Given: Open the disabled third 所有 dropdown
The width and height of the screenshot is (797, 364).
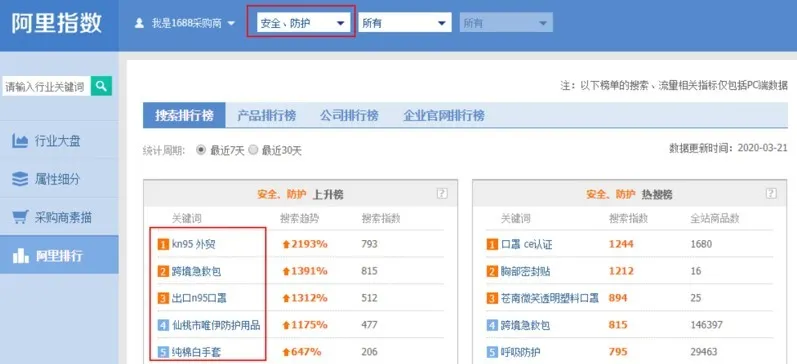Looking at the screenshot, I should [506, 23].
